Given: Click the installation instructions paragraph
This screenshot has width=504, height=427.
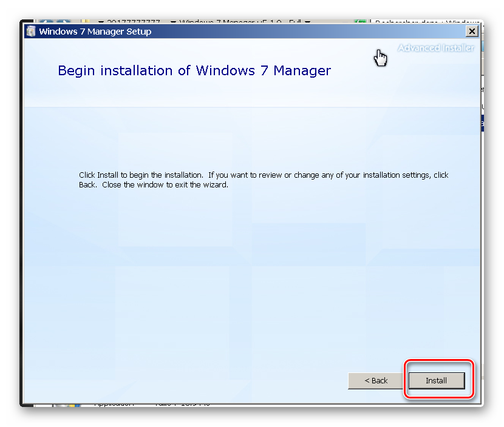Looking at the screenshot, I should click(x=264, y=180).
